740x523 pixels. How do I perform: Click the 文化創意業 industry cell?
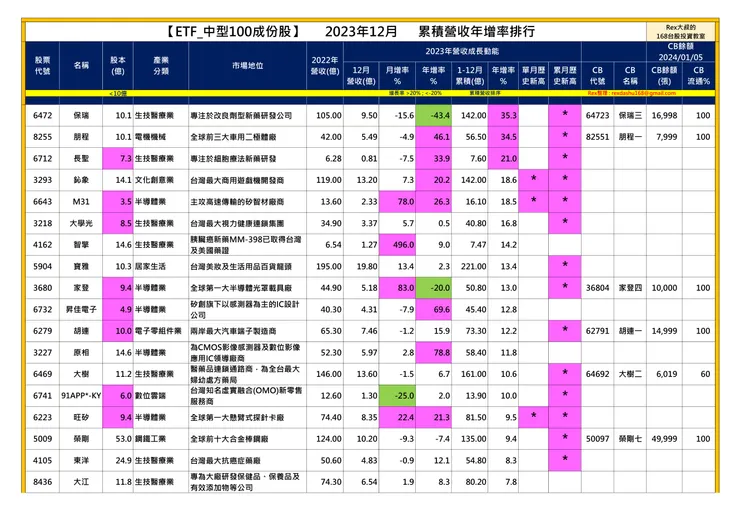pyautogui.click(x=161, y=180)
